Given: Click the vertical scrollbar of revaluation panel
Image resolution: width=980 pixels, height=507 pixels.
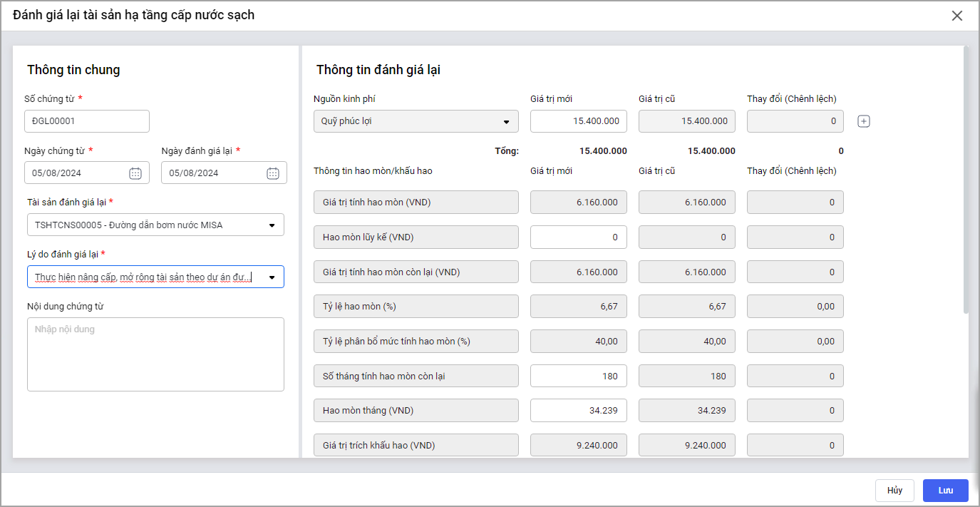Looking at the screenshot, I should coord(966,178).
